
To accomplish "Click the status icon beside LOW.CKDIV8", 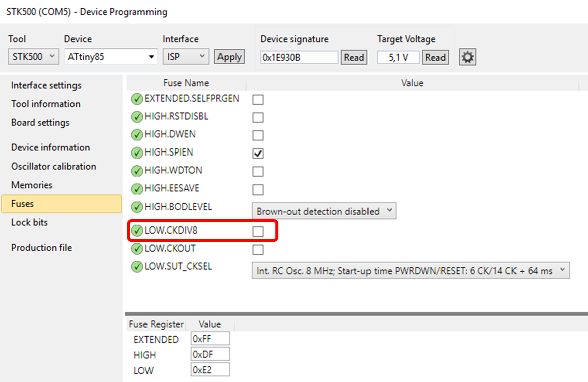I will (x=137, y=231).
